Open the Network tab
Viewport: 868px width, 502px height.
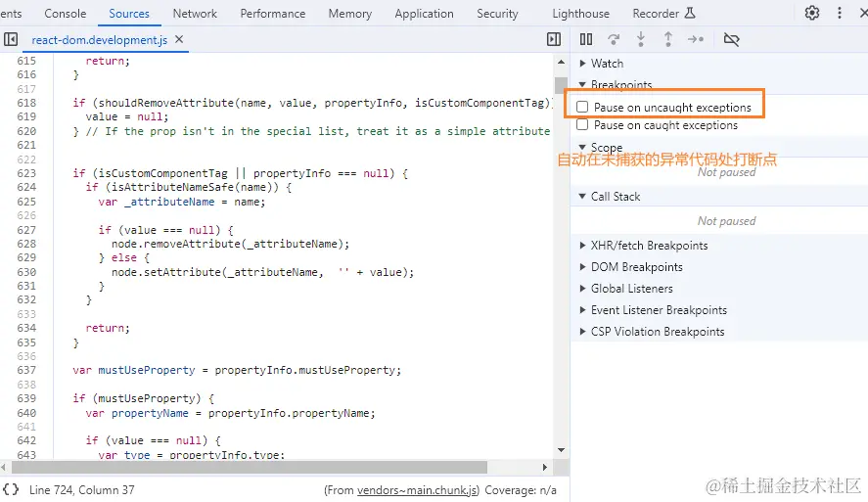coord(195,14)
